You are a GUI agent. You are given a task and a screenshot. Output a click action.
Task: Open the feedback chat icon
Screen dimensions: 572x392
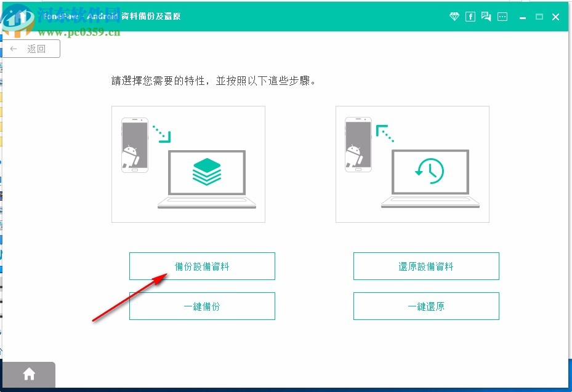(x=486, y=17)
